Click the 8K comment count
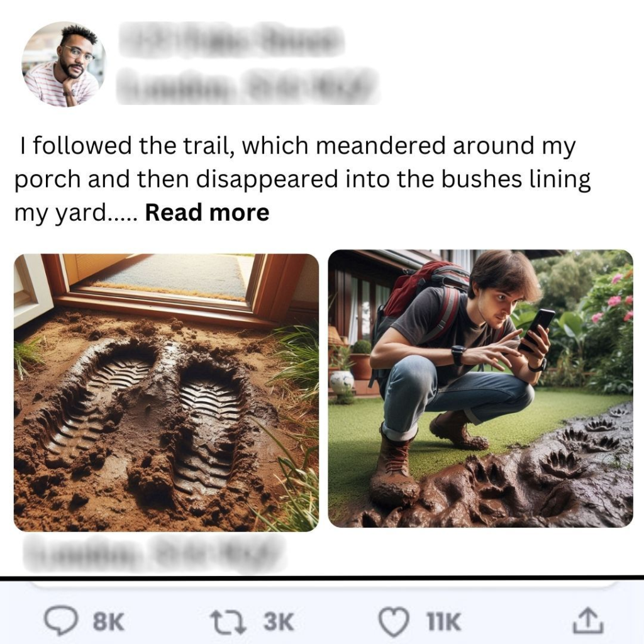 click(x=109, y=623)
